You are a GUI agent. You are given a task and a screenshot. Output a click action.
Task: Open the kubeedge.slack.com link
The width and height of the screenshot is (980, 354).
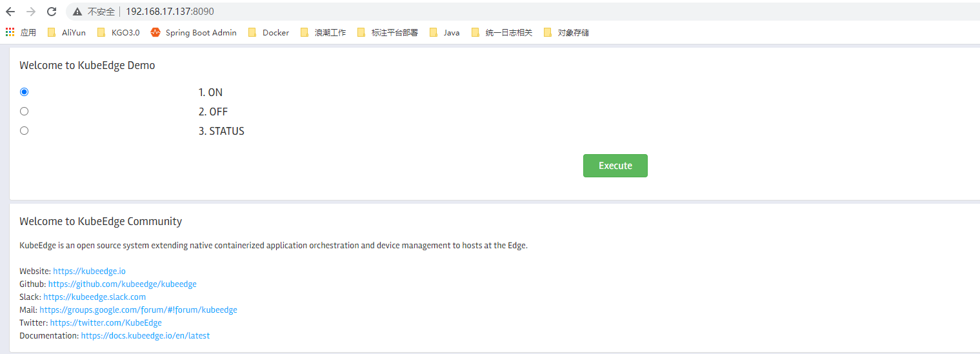point(94,297)
